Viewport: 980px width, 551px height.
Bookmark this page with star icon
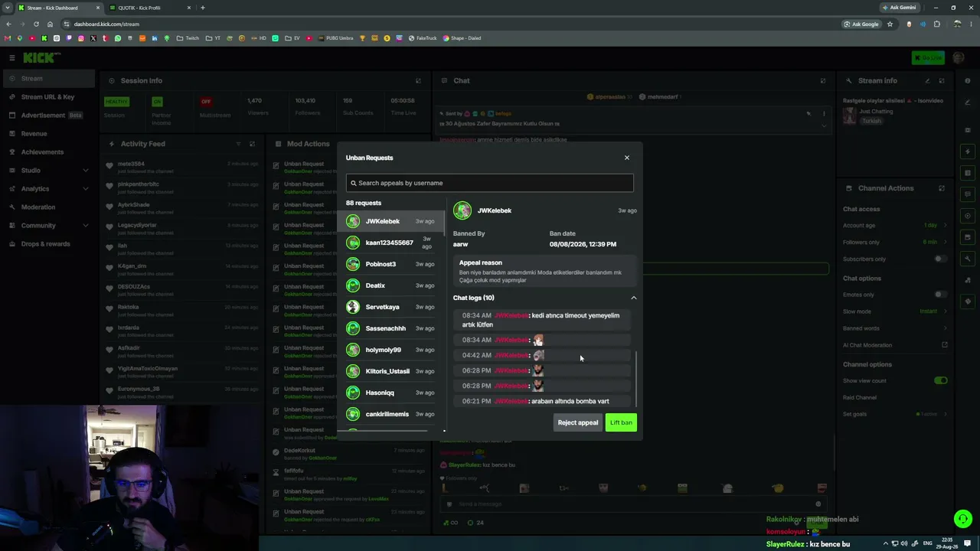click(890, 24)
